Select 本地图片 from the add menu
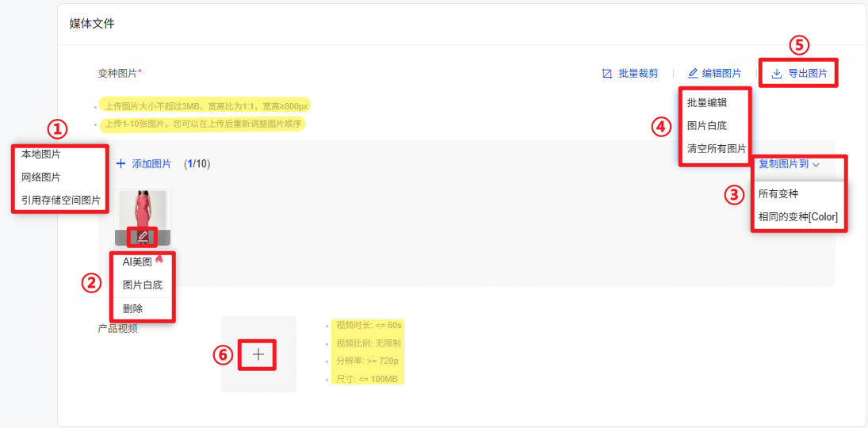868x428 pixels. point(41,154)
